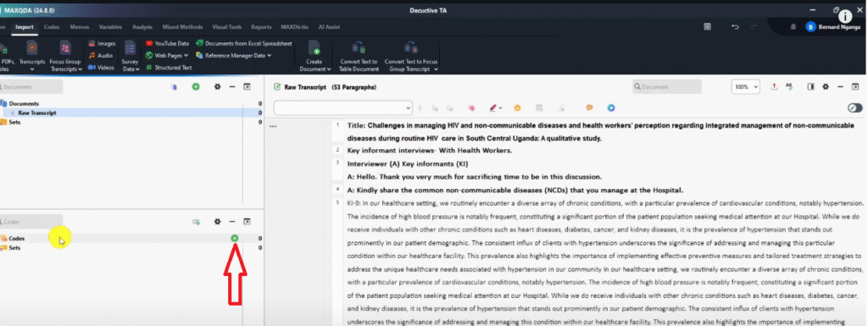This screenshot has width=868, height=326.
Task: Import YouTube Data
Action: click(x=167, y=43)
